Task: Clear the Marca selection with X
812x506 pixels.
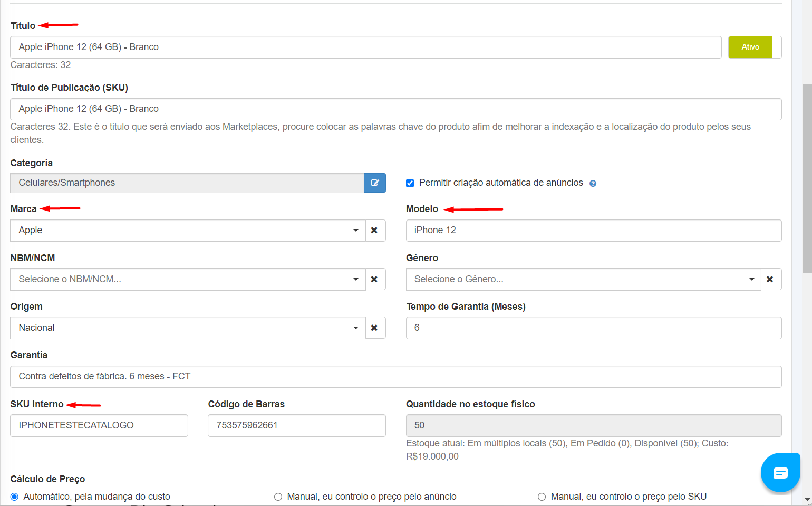Action: [374, 231]
